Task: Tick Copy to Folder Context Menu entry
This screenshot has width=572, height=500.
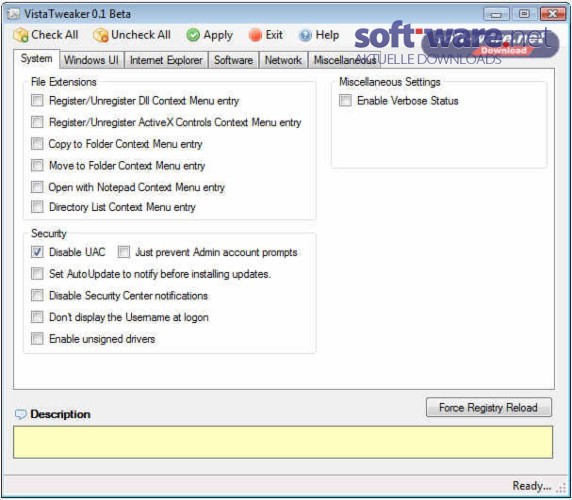Action: point(37,144)
